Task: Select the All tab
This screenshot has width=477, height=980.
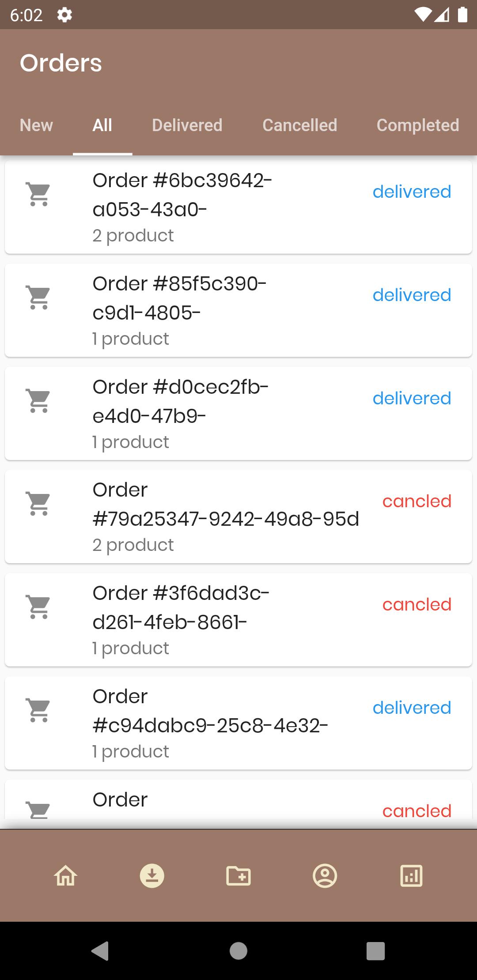Action: 102,125
